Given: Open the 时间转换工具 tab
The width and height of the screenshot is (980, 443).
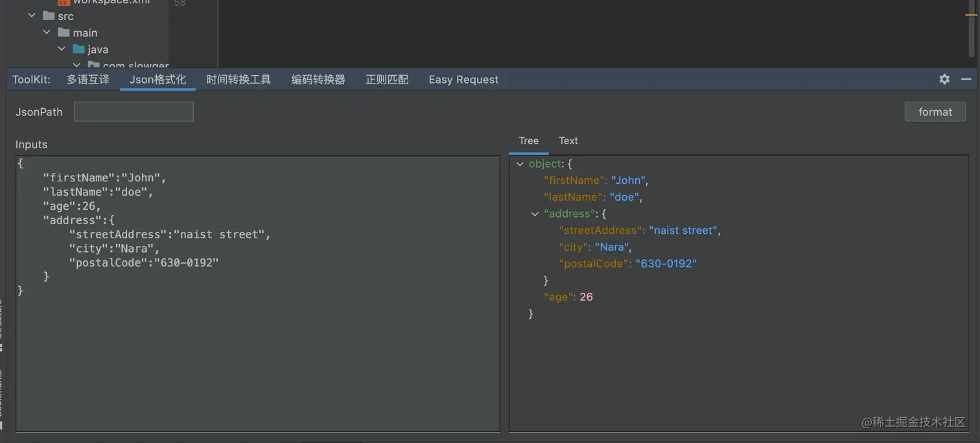Looking at the screenshot, I should coord(239,80).
